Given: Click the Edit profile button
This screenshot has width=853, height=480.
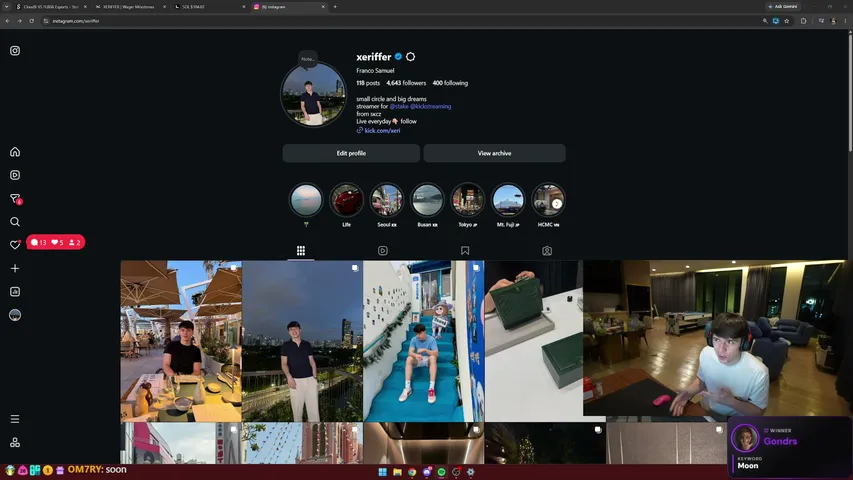Looking at the screenshot, I should tap(351, 153).
